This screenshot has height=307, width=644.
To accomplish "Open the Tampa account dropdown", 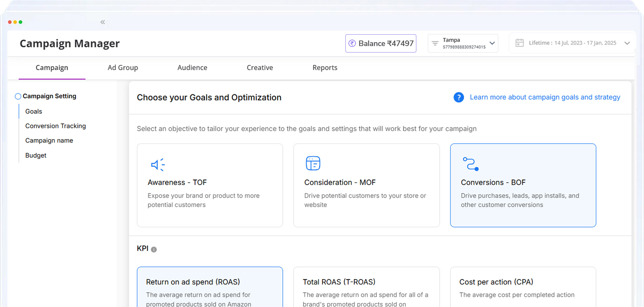I will pyautogui.click(x=492, y=43).
